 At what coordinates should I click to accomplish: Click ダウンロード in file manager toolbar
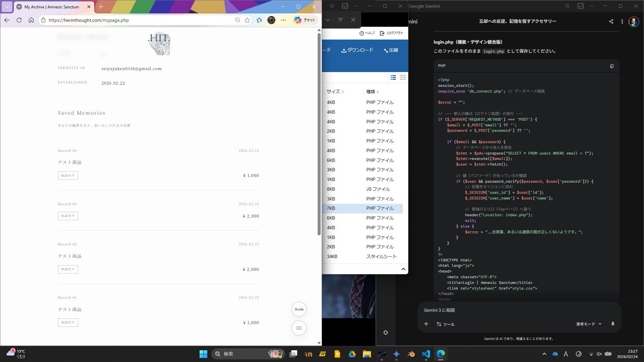click(357, 50)
